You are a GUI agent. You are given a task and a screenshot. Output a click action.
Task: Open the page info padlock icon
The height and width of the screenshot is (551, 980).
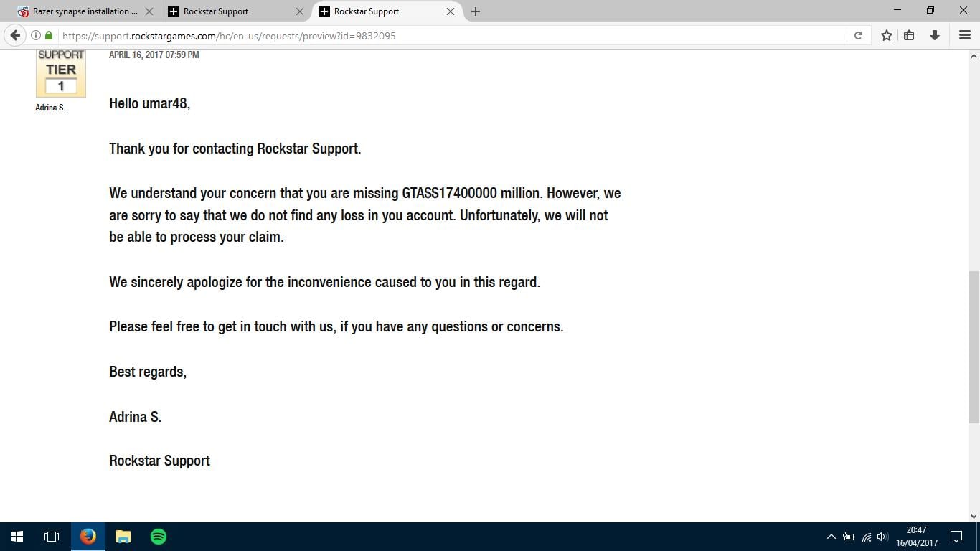[x=47, y=35]
